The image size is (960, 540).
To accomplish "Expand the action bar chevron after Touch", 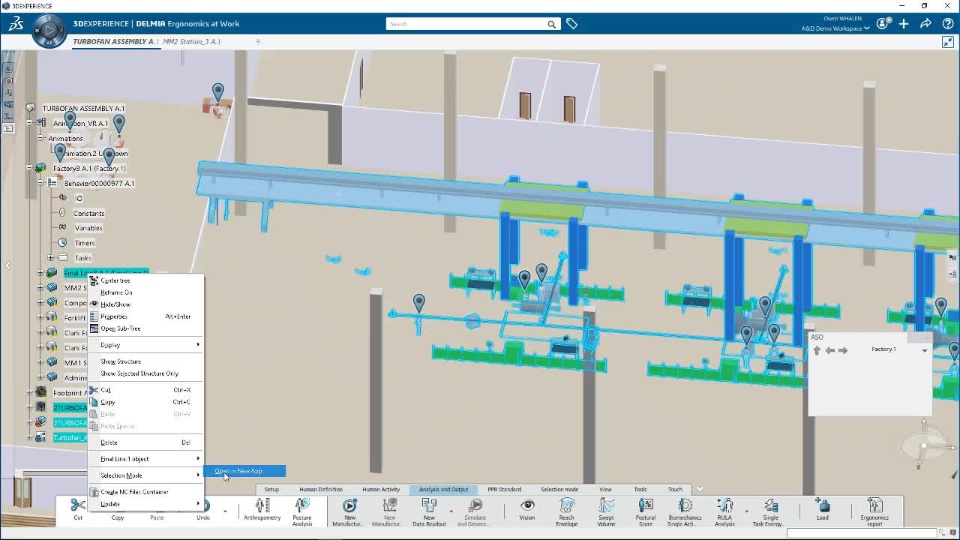I will coord(700,489).
